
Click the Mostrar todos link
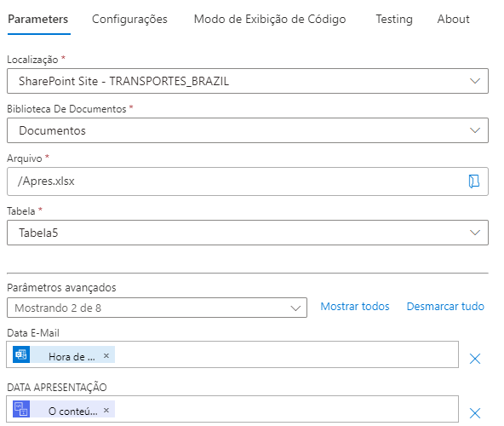[355, 307]
